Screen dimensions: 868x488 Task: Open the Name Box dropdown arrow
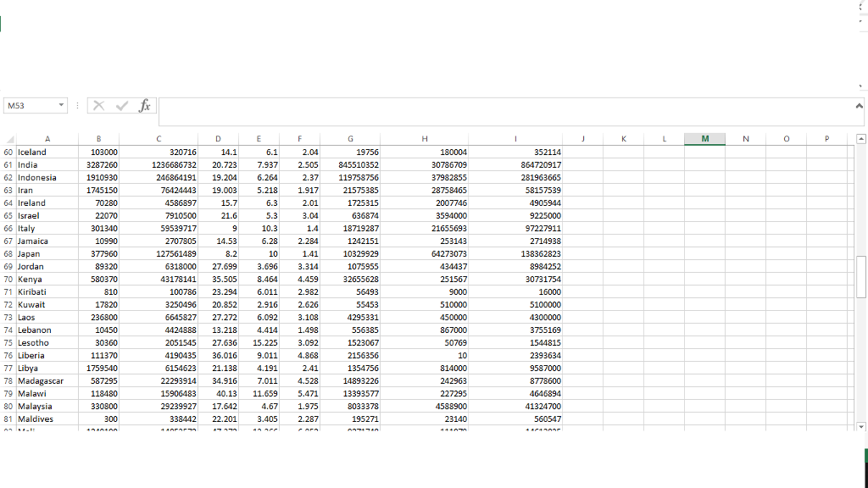point(59,105)
